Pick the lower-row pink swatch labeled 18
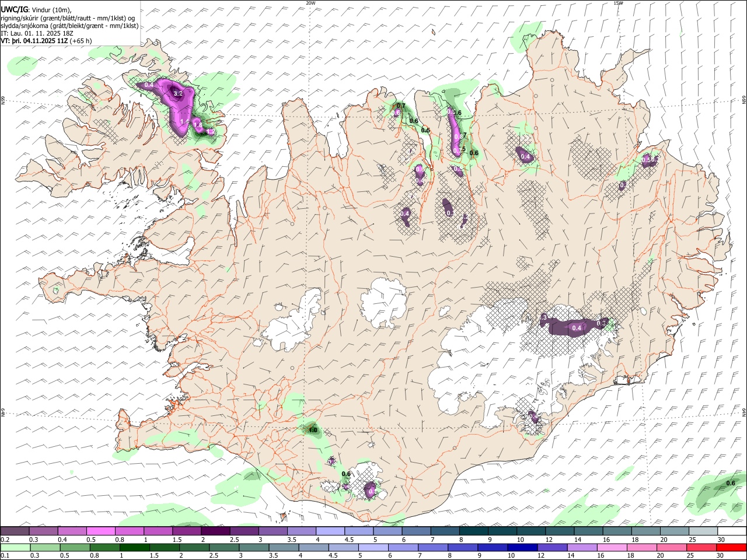 (642, 547)
